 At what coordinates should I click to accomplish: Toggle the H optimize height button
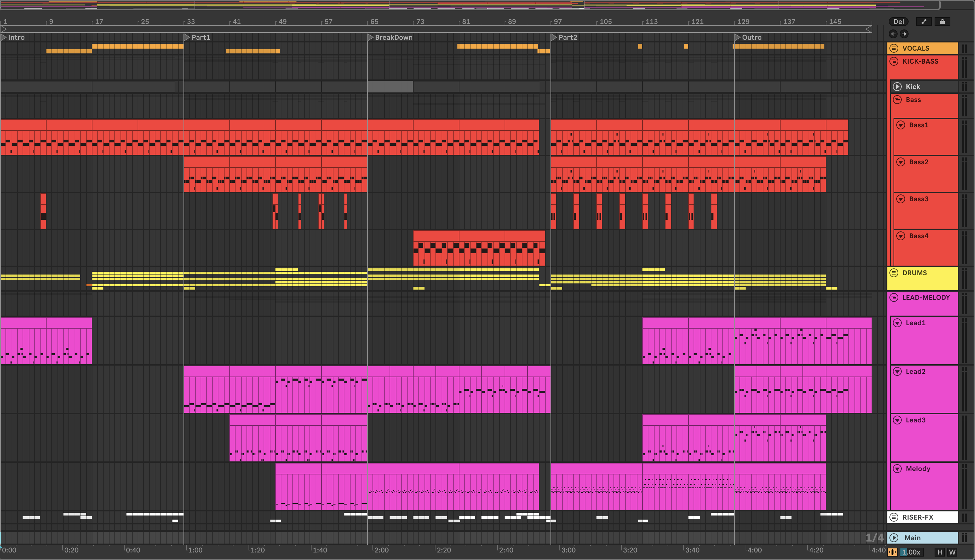939,552
